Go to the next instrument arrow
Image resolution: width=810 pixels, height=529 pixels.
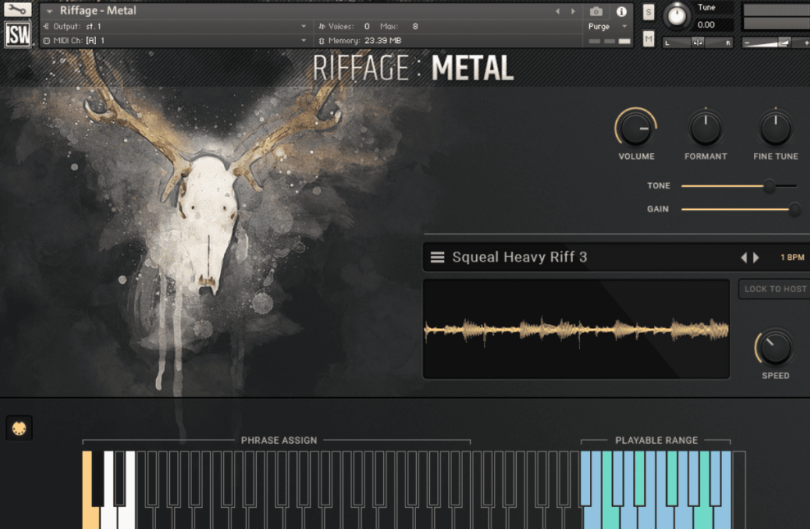tap(573, 11)
